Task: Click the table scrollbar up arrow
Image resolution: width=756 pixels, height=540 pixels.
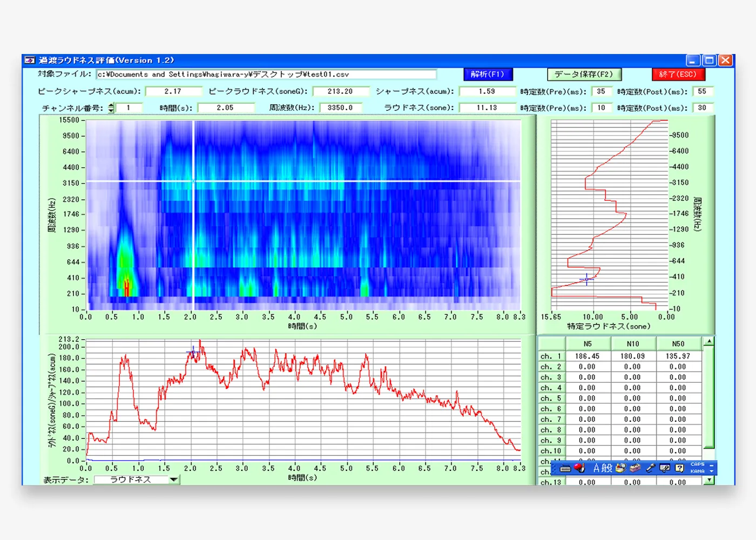Action: click(709, 341)
